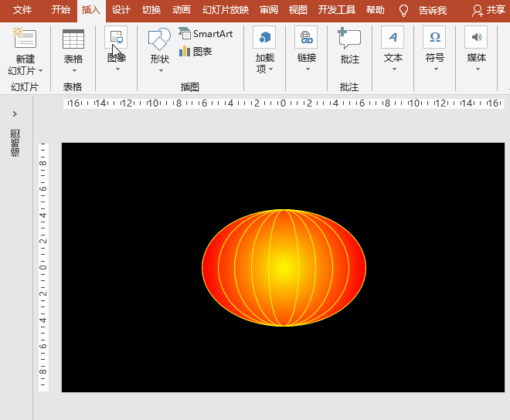Open the New Slide dropdown arrow
Viewport: 510px width, 420px height.
pos(41,70)
